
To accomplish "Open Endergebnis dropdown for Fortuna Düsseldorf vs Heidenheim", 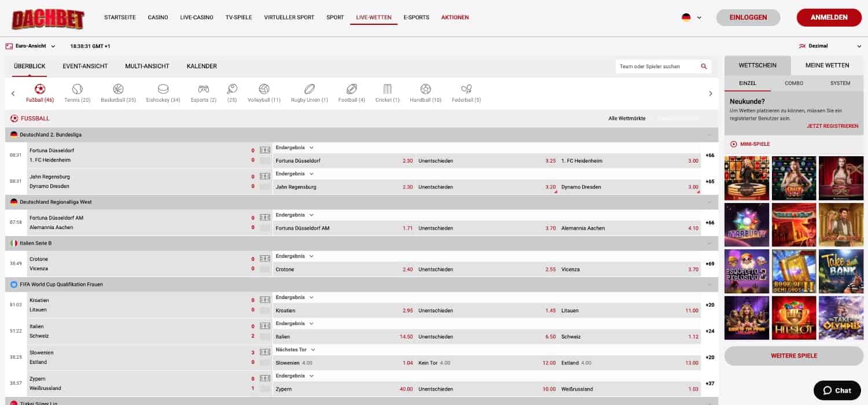I will (x=295, y=148).
